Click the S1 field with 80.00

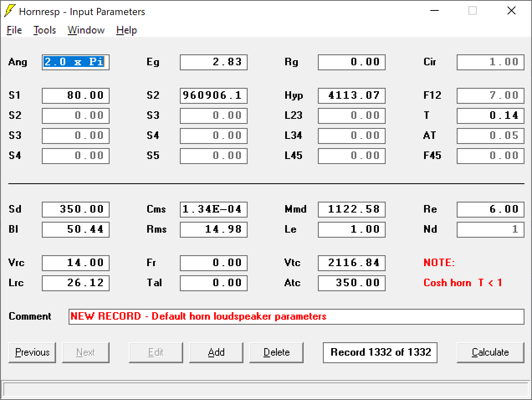(76, 96)
